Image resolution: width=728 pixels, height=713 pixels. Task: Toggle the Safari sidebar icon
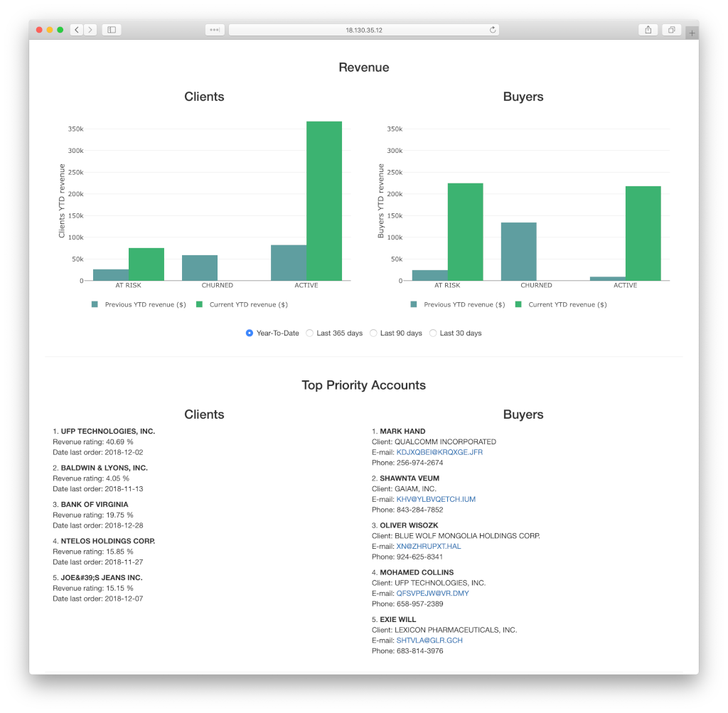point(112,30)
